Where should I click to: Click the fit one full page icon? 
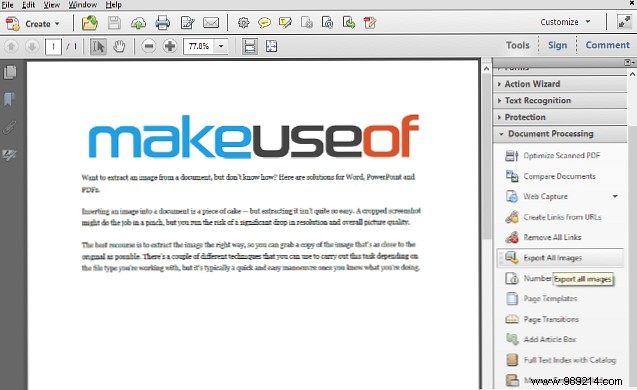click(271, 46)
